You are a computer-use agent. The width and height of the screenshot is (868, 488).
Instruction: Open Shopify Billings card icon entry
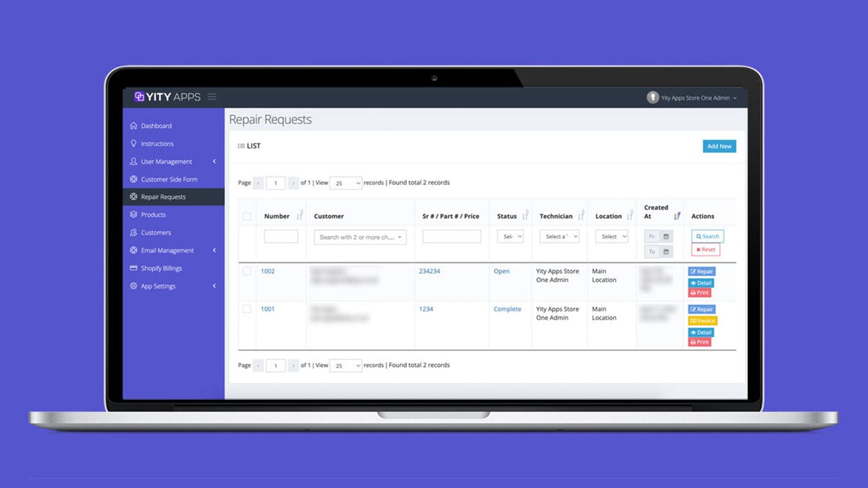[134, 268]
